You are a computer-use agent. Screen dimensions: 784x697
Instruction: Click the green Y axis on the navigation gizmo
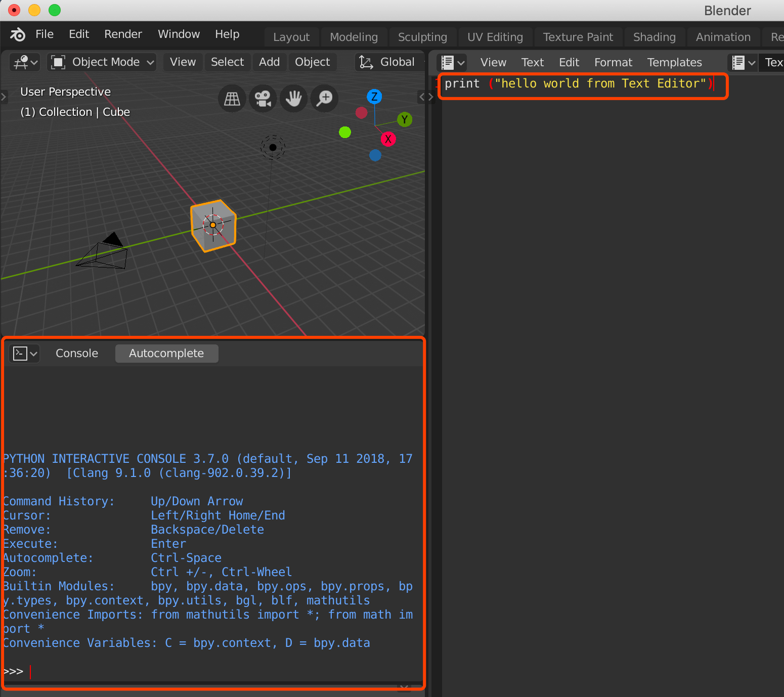point(405,119)
